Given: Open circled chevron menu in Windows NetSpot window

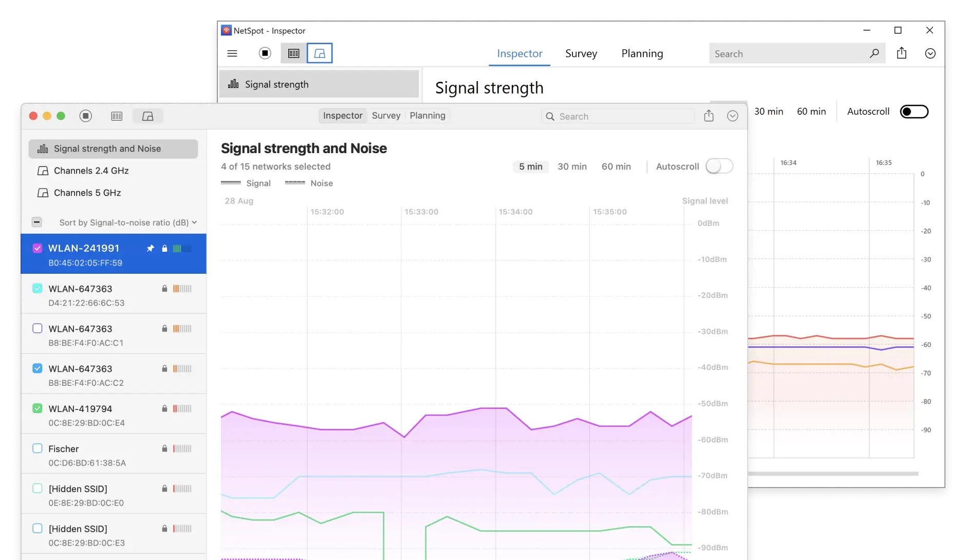Looking at the screenshot, I should 930,53.
